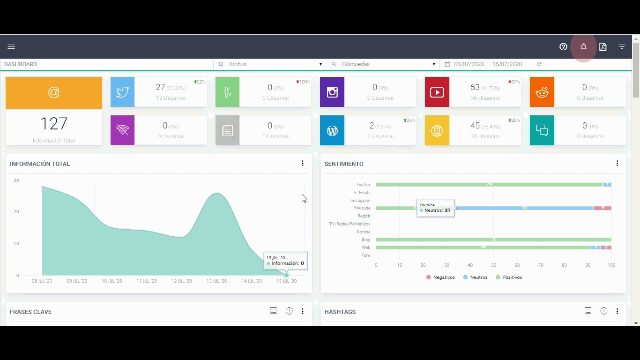This screenshot has height=360, width=640.
Task: Toggle Neutros series in sentiment legend
Action: coord(475,277)
